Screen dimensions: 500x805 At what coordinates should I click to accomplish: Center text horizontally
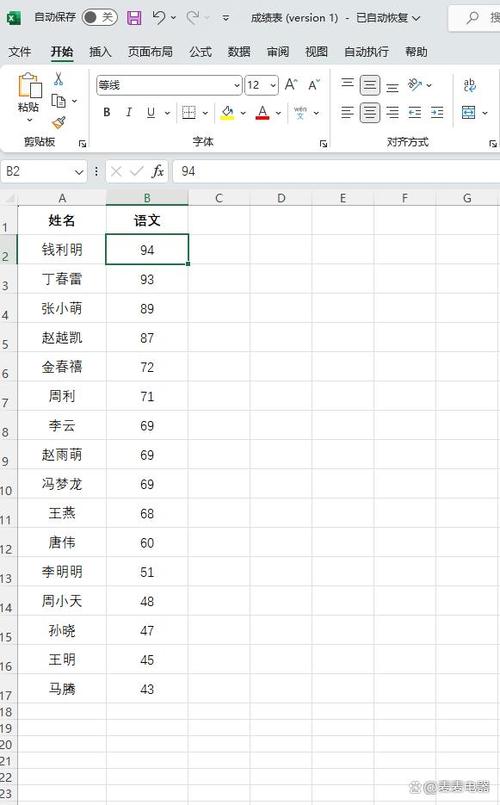[x=370, y=112]
